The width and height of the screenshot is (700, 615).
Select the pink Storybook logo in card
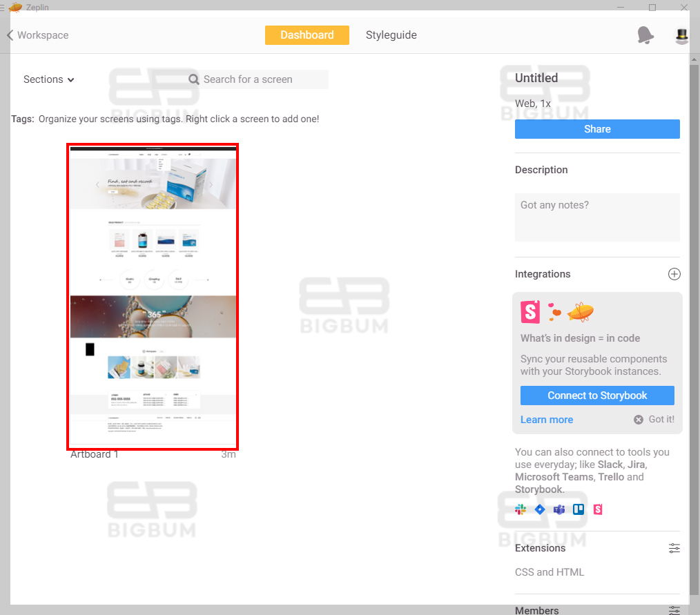530,311
